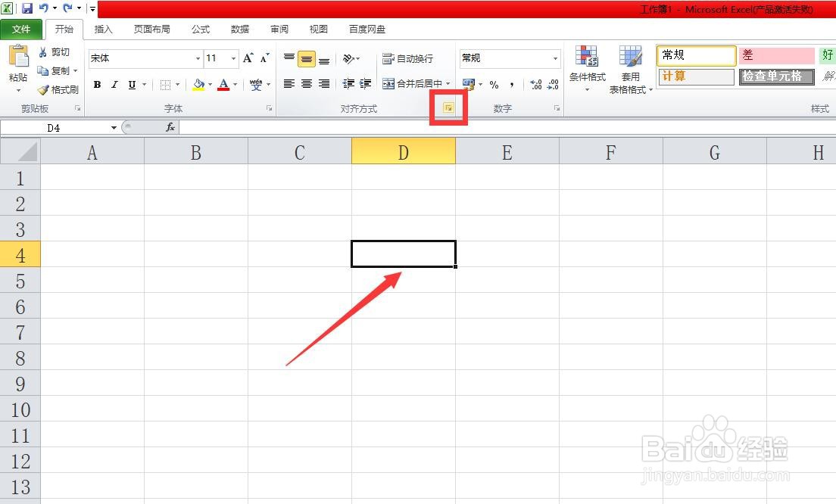Toggle bold formatting
Viewport: 836px width, 504px height.
97,84
